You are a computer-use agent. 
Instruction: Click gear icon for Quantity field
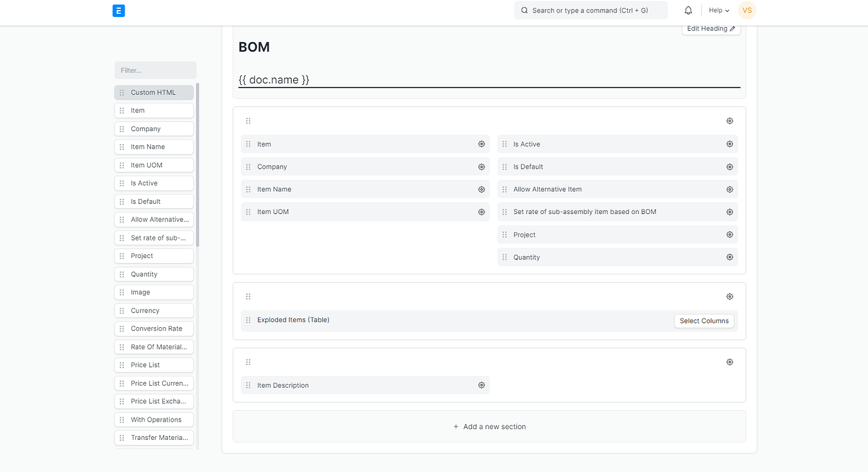[x=730, y=257]
